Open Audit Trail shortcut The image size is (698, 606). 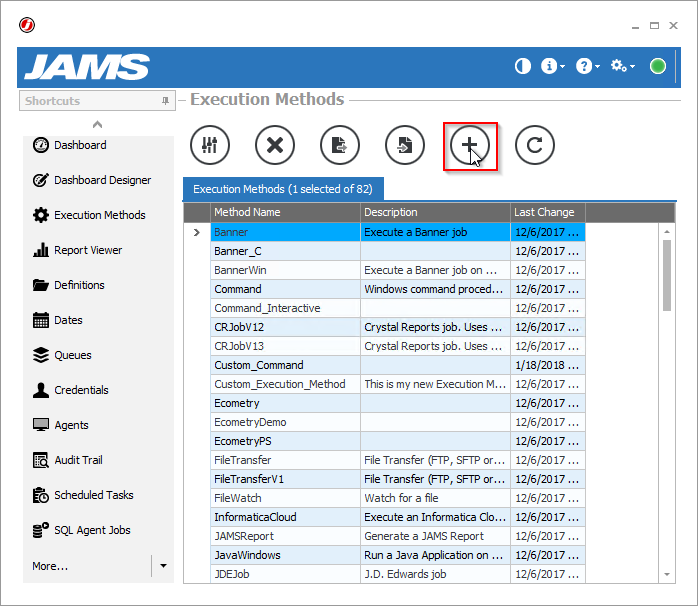tap(68, 460)
